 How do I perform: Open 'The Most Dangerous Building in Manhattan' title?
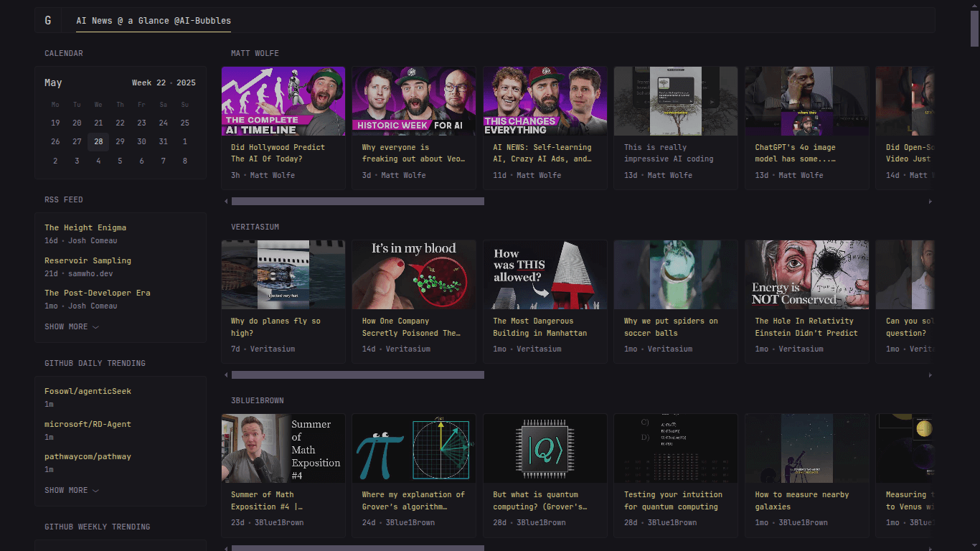coord(540,326)
